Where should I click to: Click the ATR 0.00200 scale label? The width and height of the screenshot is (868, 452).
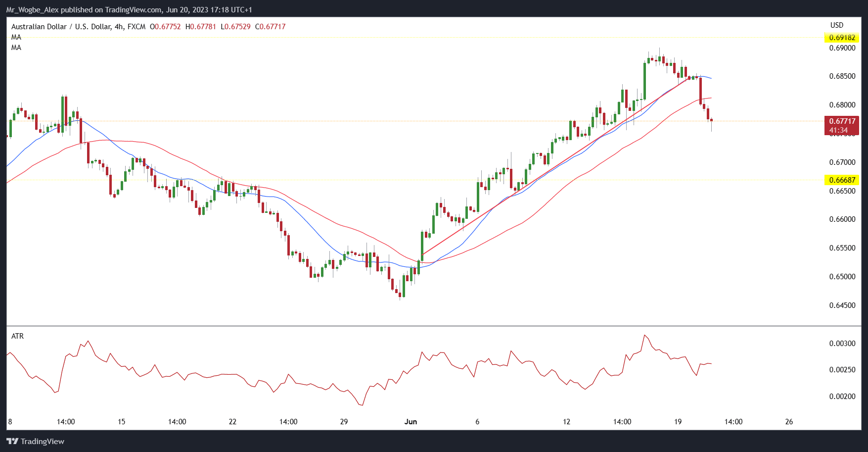point(842,397)
